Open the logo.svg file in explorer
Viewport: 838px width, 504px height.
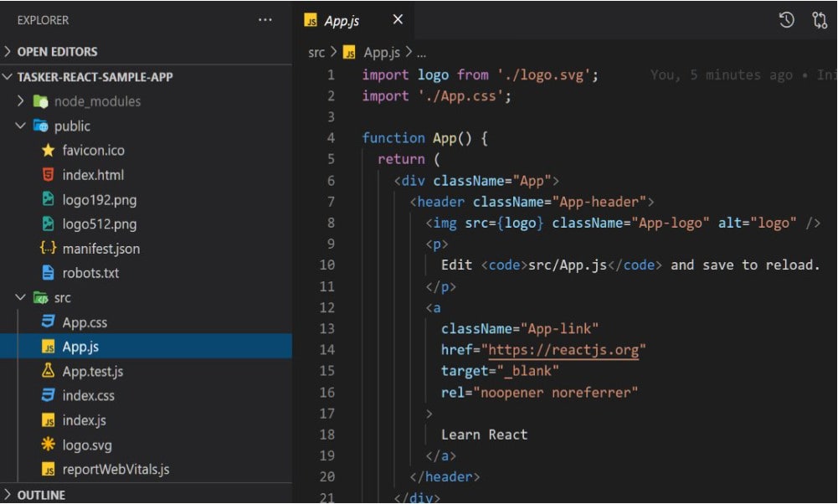pyautogui.click(x=86, y=445)
